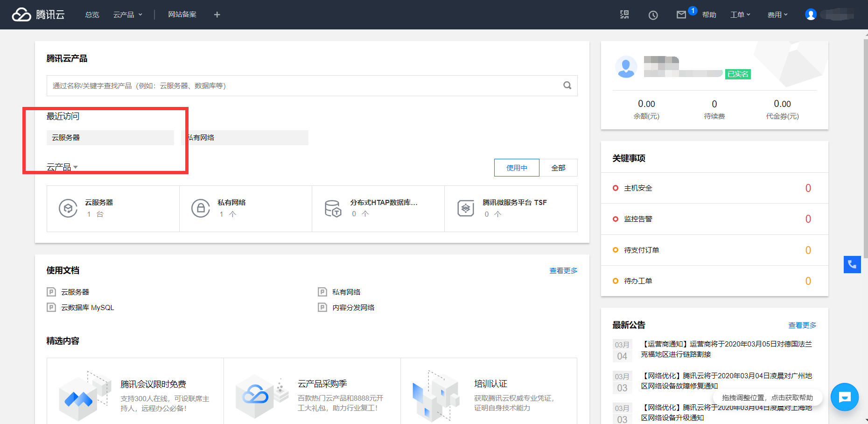Open the 云服务器 document icon
The height and width of the screenshot is (424, 868).
pos(51,292)
